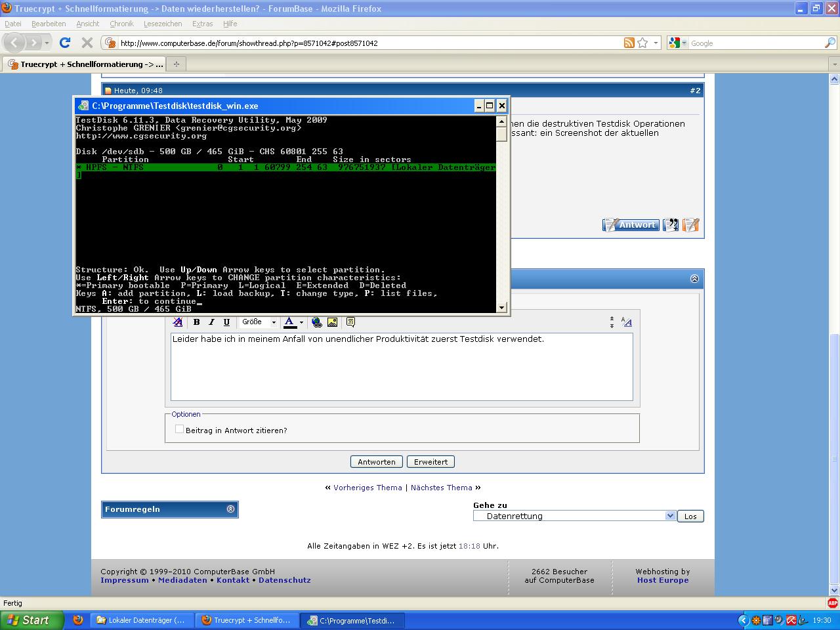840x630 pixels.
Task: Start search with magnifier icon
Action: 829,43
